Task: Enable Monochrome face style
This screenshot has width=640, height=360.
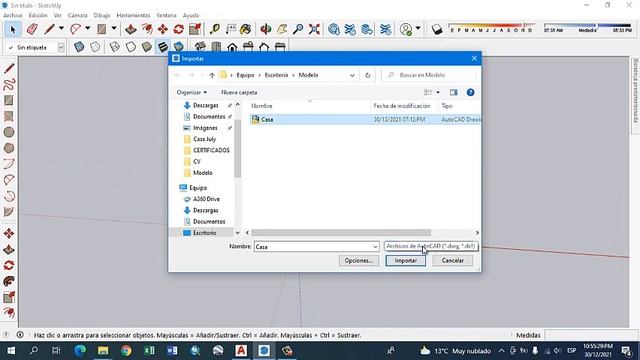Action: [178, 47]
